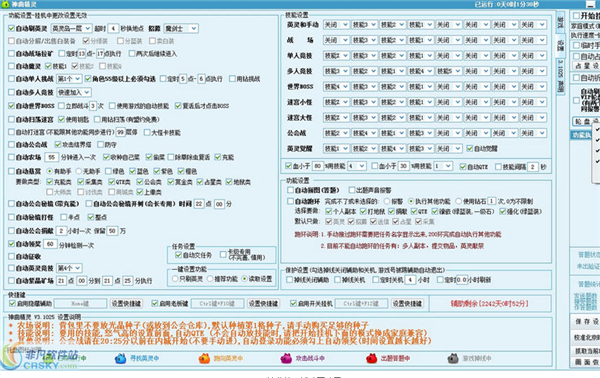Click the 自动领奖 minutes input field showing 60
The width and height of the screenshot is (600, 378).
click(x=50, y=244)
